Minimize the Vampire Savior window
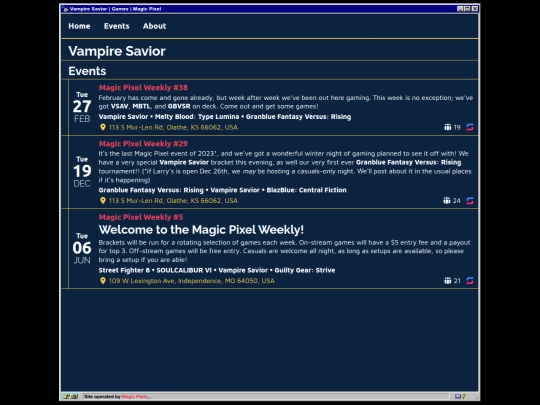Image resolution: width=540 pixels, height=405 pixels. tap(460, 9)
